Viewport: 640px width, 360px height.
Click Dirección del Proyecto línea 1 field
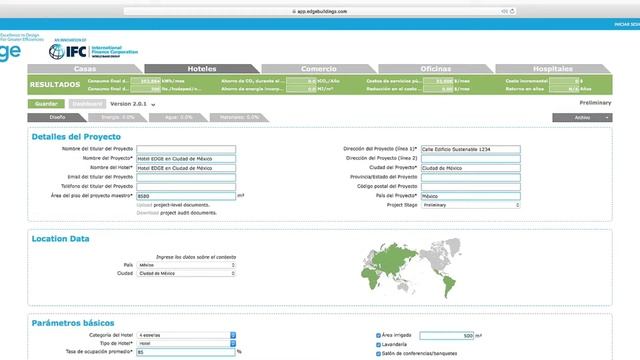[471, 149]
